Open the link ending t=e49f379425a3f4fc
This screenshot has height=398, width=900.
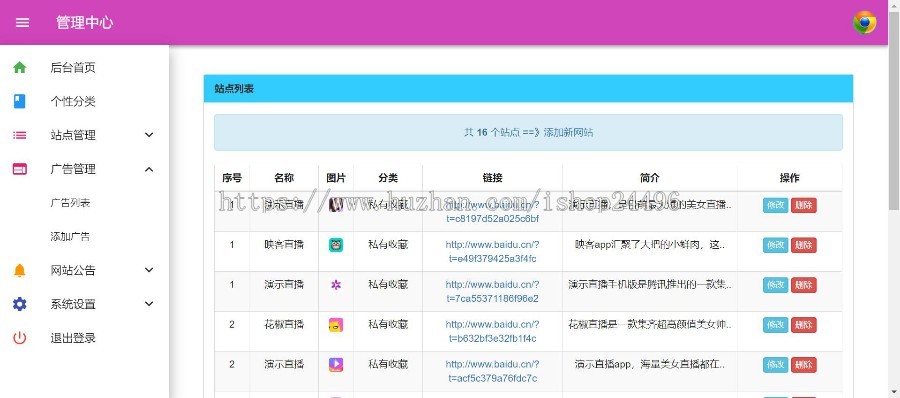coord(492,252)
